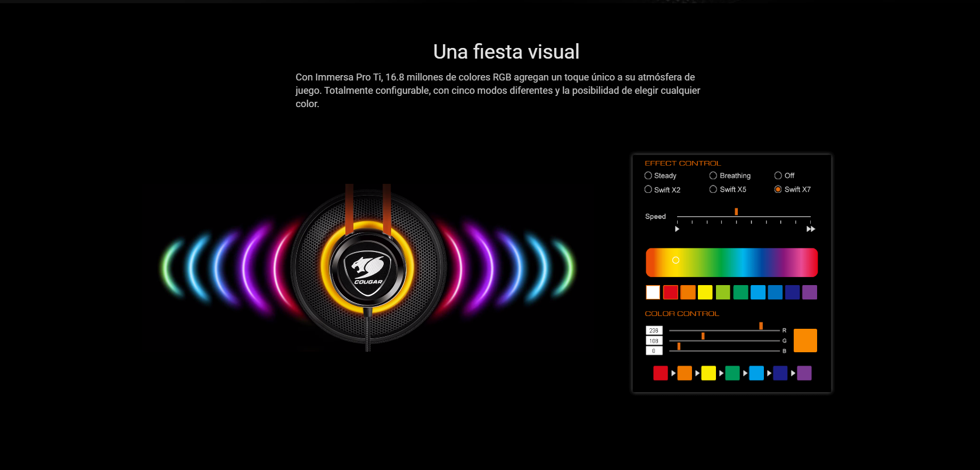This screenshot has height=470, width=980.
Task: Select the medium blue palette swatch
Action: (775, 292)
